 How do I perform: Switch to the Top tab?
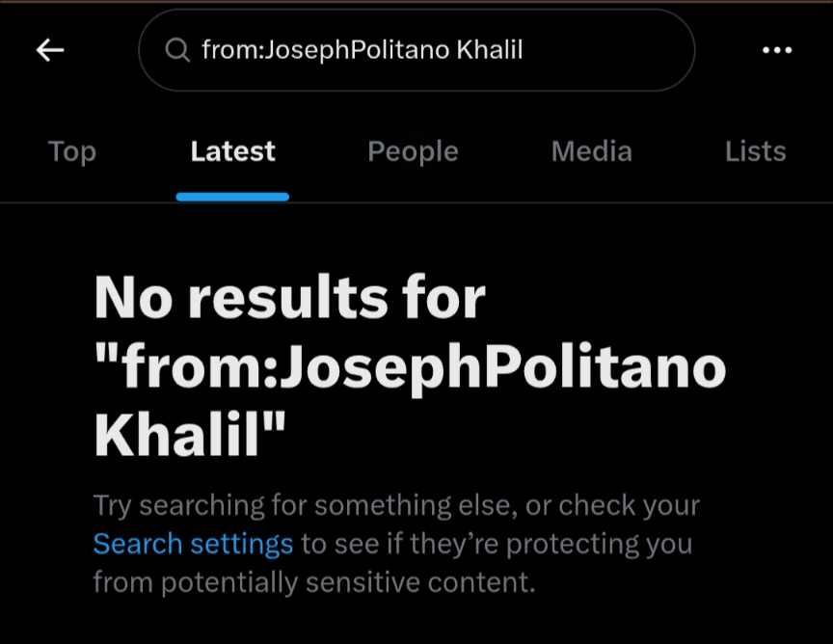click(x=72, y=151)
